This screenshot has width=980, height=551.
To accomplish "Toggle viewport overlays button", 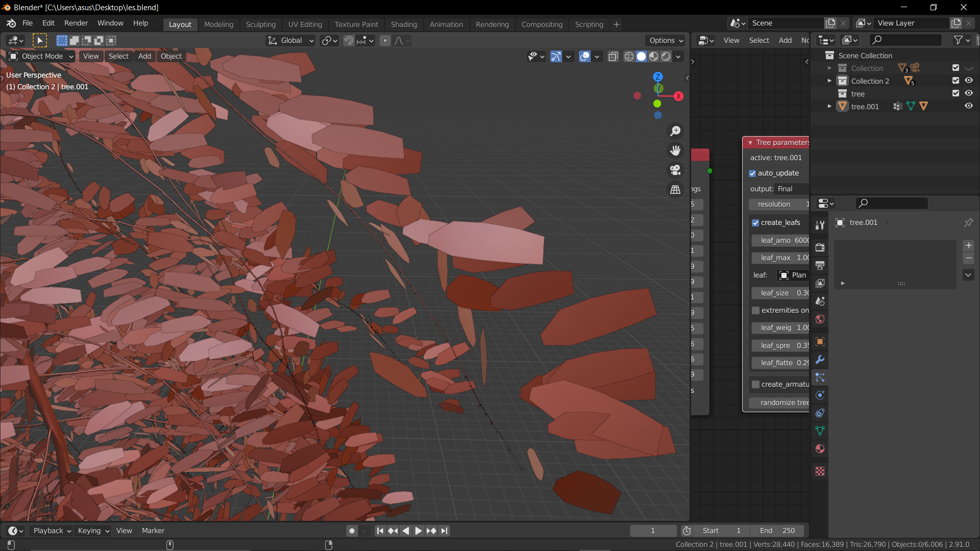I will tap(584, 56).
